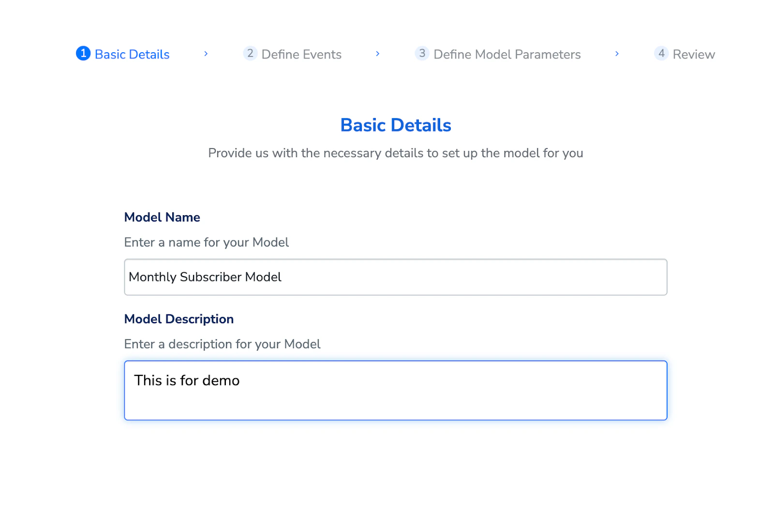Click 'Enter a description for your Model' hint
This screenshot has width=774, height=532.
(x=222, y=344)
